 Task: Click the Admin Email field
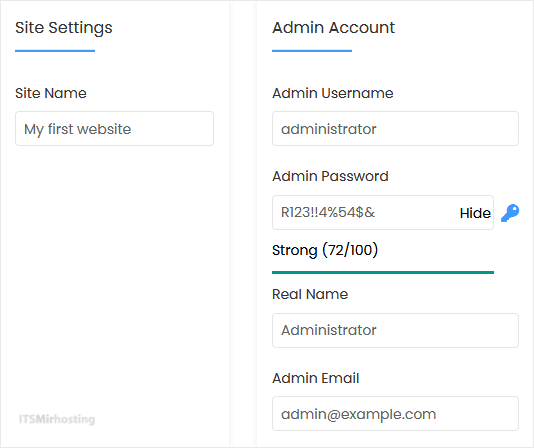click(395, 414)
